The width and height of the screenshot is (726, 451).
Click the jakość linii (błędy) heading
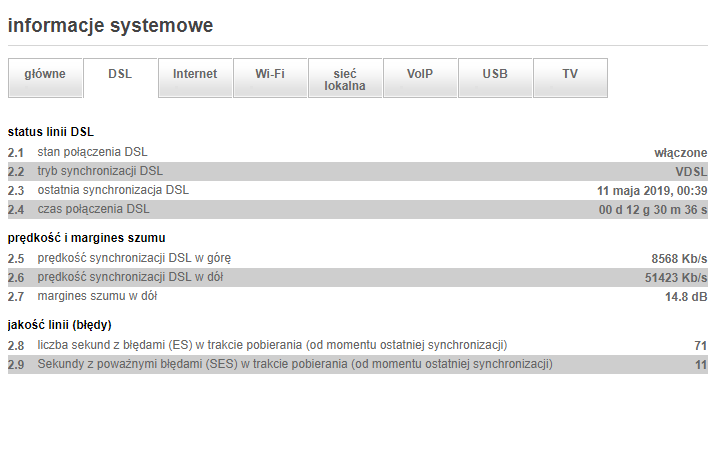59,325
